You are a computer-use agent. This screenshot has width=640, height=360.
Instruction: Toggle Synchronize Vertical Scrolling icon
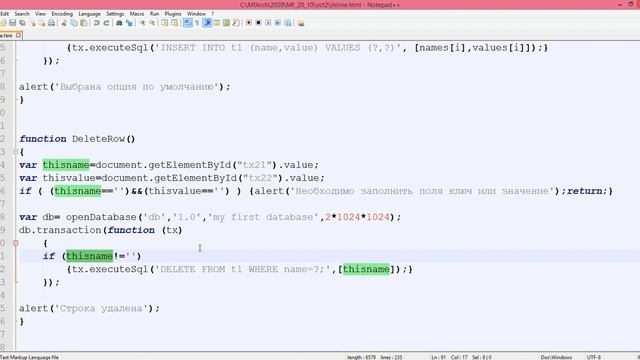coord(164,23)
